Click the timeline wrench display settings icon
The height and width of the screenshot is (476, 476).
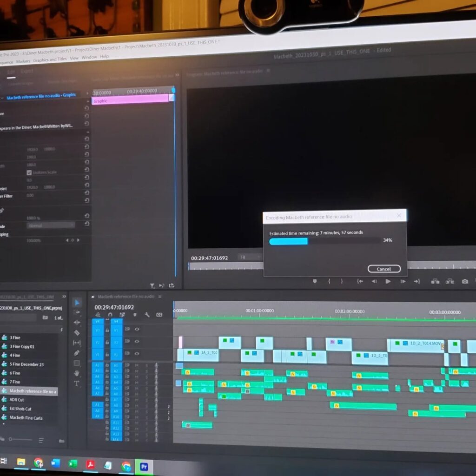point(147,315)
